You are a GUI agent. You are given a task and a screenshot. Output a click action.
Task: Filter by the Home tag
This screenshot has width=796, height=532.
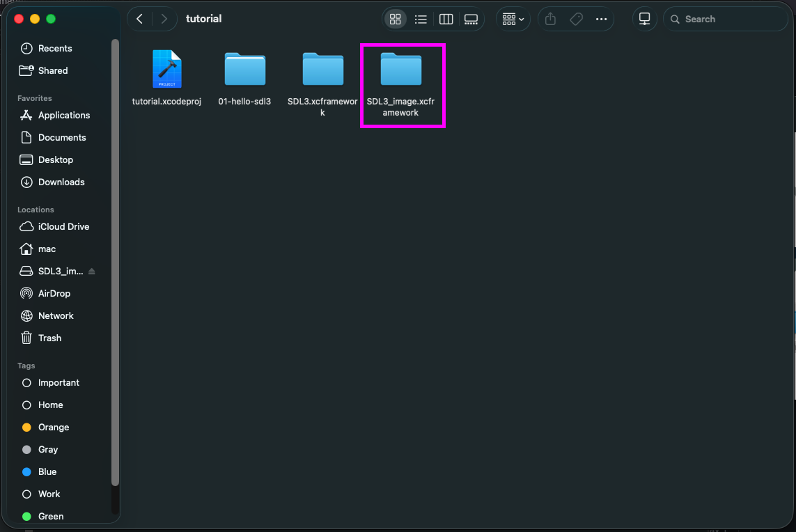pyautogui.click(x=50, y=405)
